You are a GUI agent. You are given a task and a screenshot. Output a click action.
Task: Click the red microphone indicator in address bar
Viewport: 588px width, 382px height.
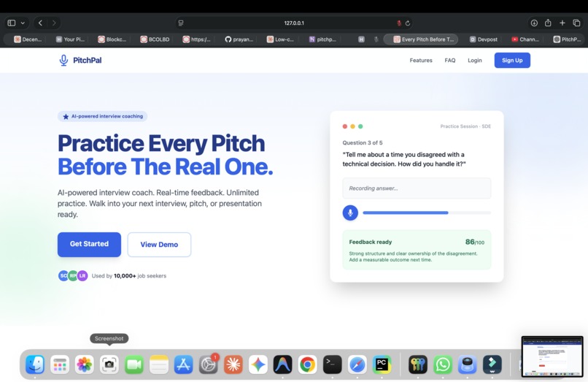399,23
